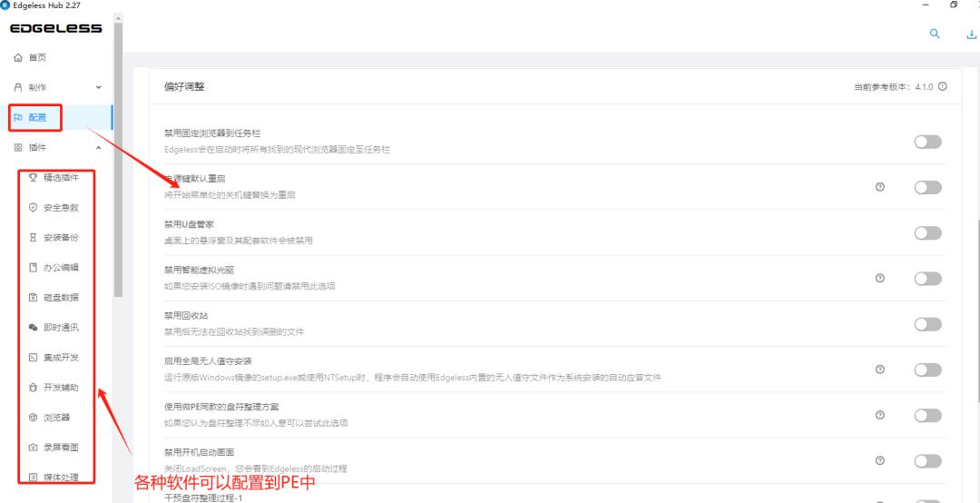
Task: Toggle 使用微PE同款的盘符整理方案 switch
Action: pos(927,416)
